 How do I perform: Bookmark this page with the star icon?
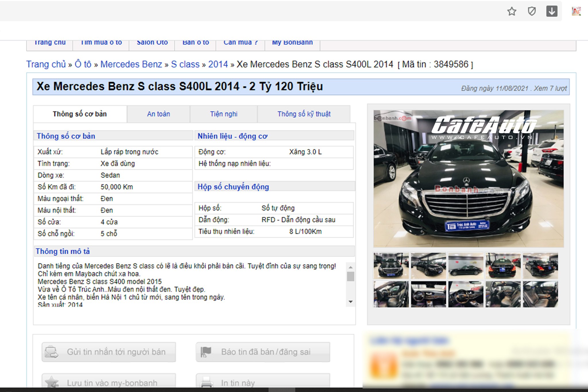(x=512, y=11)
